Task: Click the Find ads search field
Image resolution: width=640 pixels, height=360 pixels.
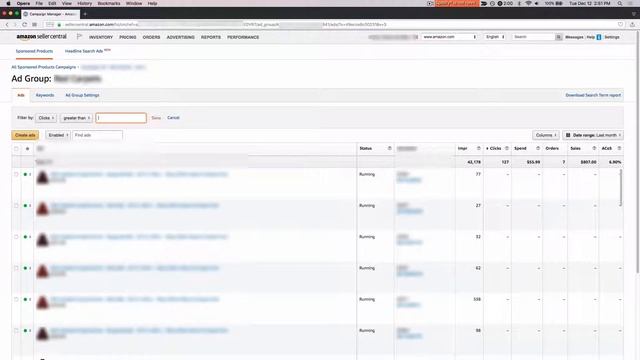Action: [98, 135]
